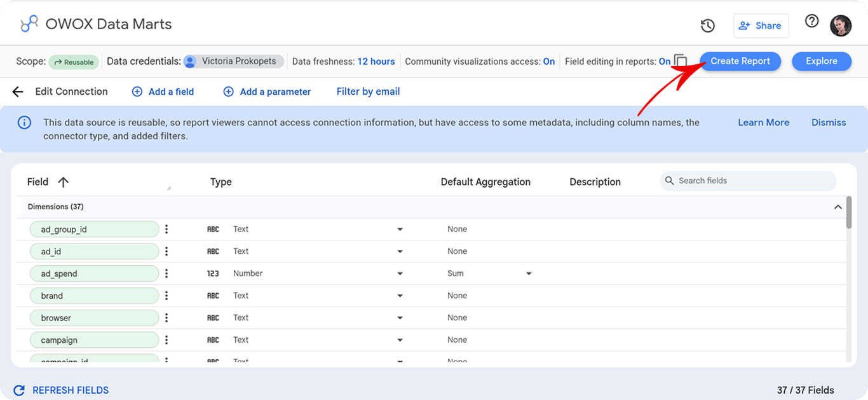Click the Create Report button

[740, 61]
